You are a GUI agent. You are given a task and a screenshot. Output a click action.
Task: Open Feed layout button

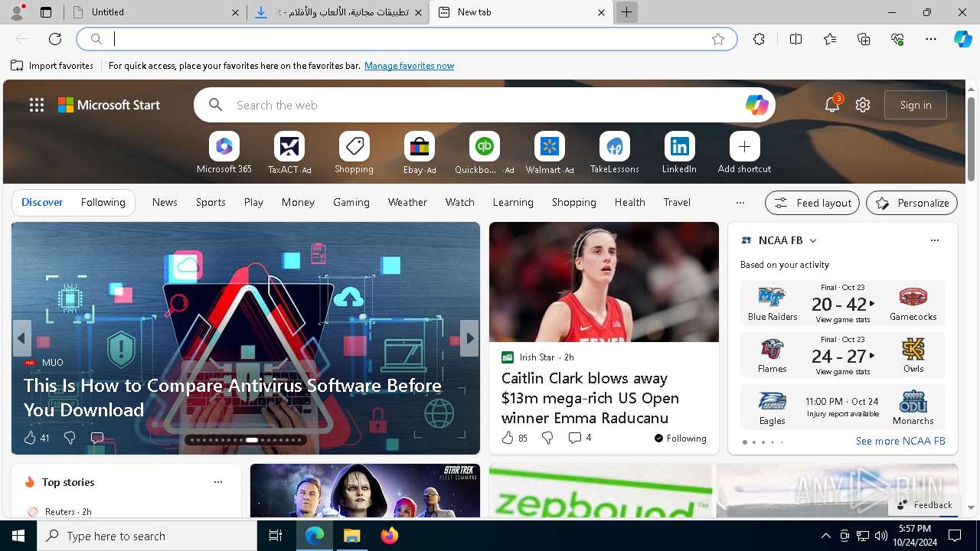click(812, 203)
